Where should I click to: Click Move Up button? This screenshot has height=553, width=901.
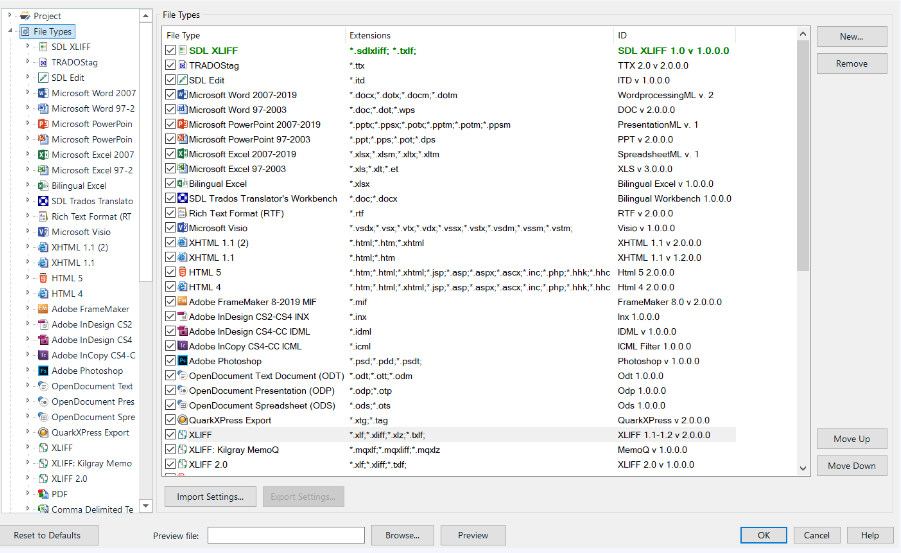852,439
